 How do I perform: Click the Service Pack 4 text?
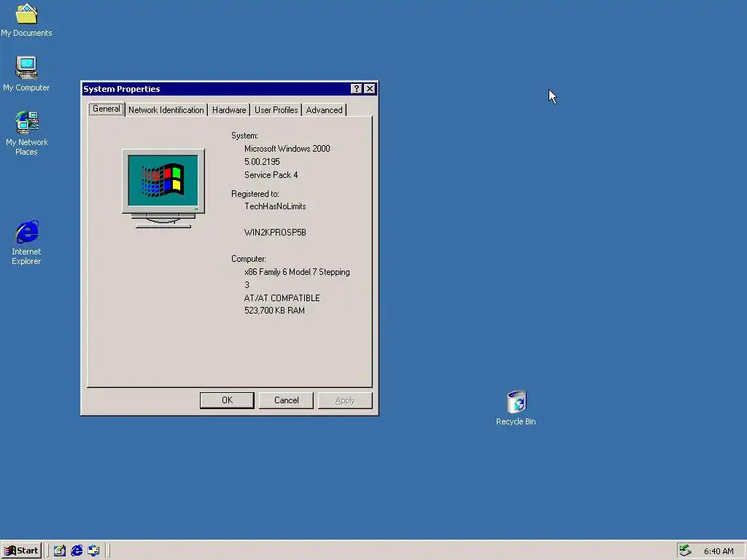(x=271, y=175)
